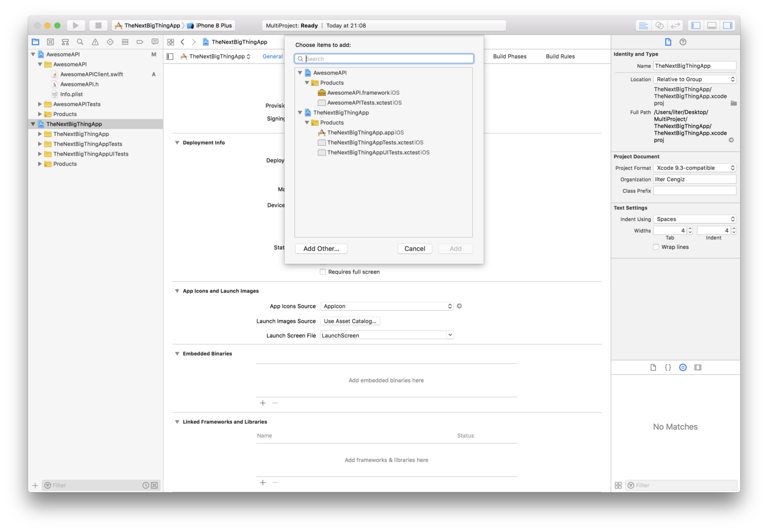The width and height of the screenshot is (768, 532).
Task: Choose project location folder icon
Action: click(733, 103)
